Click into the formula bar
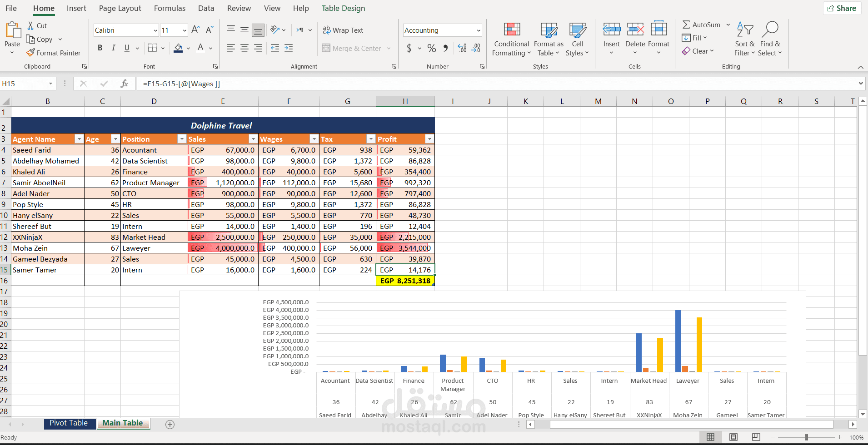Screen dimensions: 868x445 pos(498,84)
